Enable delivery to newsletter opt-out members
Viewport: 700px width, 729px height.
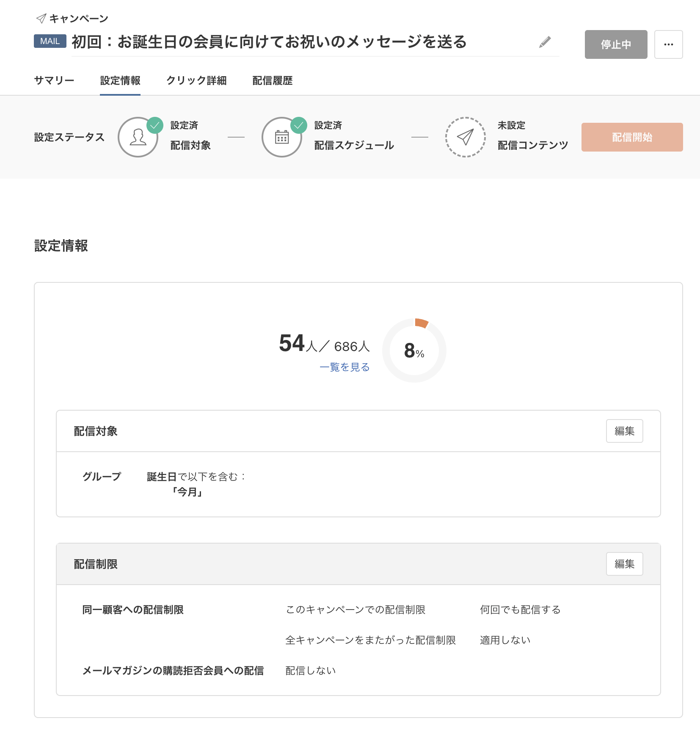pos(310,670)
